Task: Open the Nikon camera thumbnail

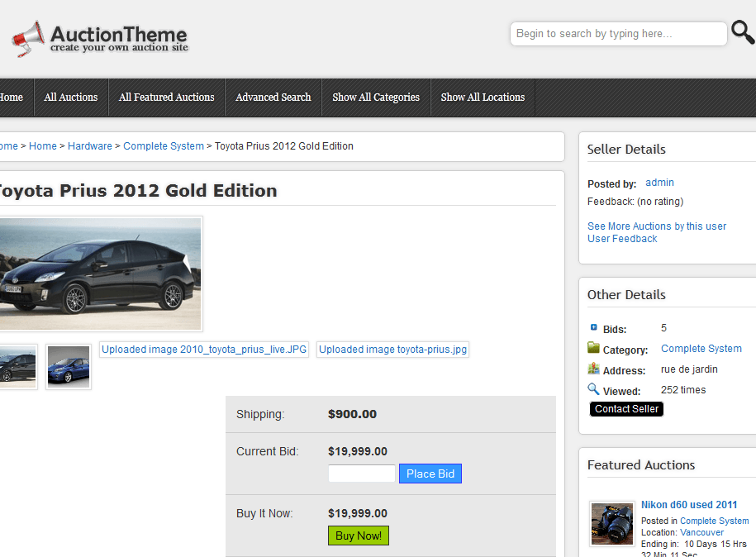Action: (x=612, y=524)
